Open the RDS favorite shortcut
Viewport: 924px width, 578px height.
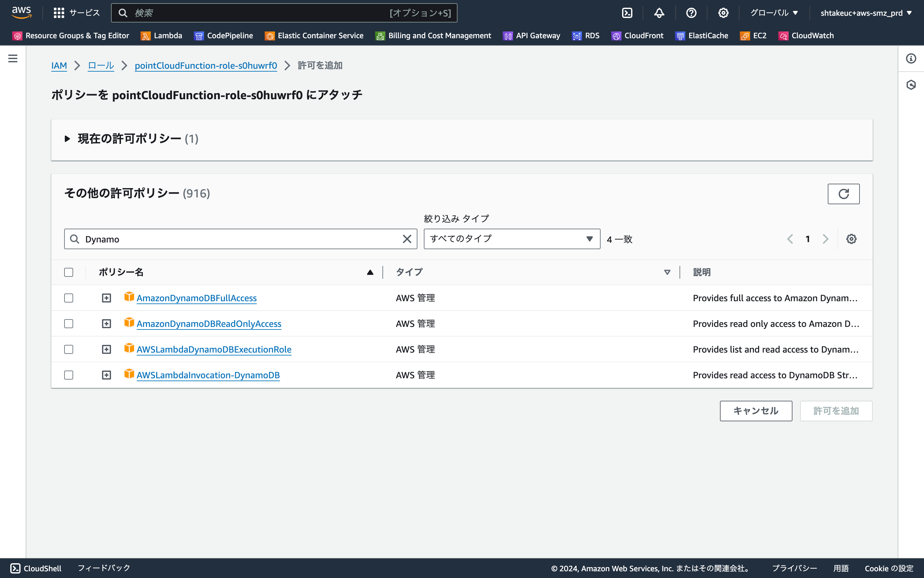[x=586, y=36]
